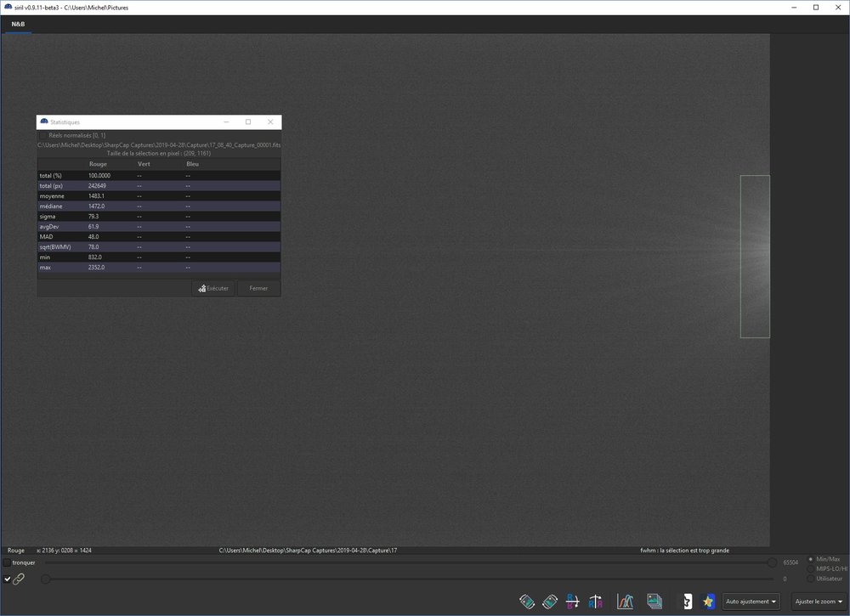Screen dimensions: 850x616
Task: Enable the tronquer checkbox
Action: (7, 562)
